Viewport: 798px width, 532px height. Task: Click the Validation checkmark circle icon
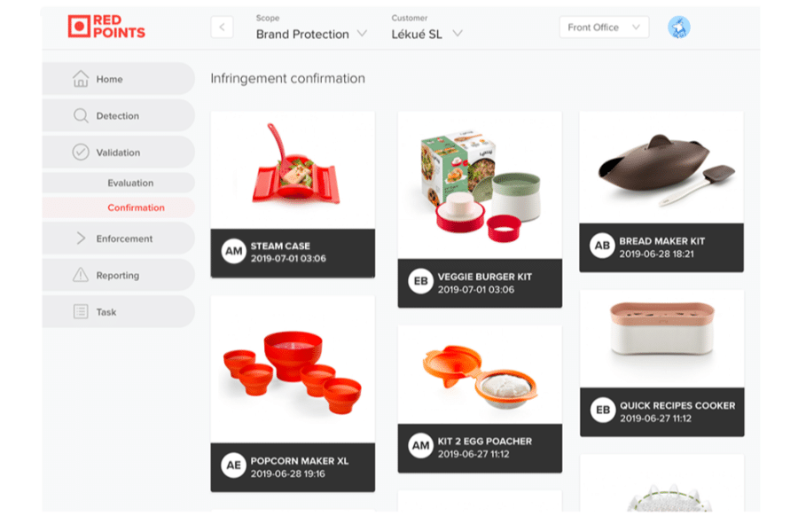tap(81, 153)
